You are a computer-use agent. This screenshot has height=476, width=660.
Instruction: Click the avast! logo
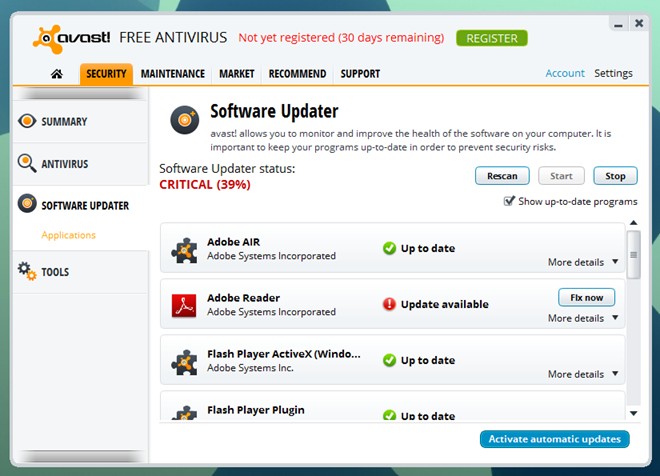(x=72, y=40)
